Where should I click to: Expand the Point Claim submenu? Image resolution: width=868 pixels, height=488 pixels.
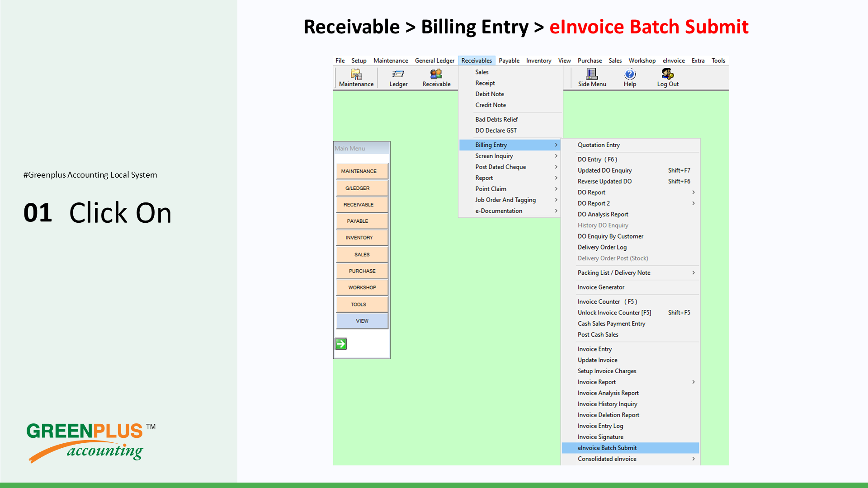pyautogui.click(x=510, y=189)
